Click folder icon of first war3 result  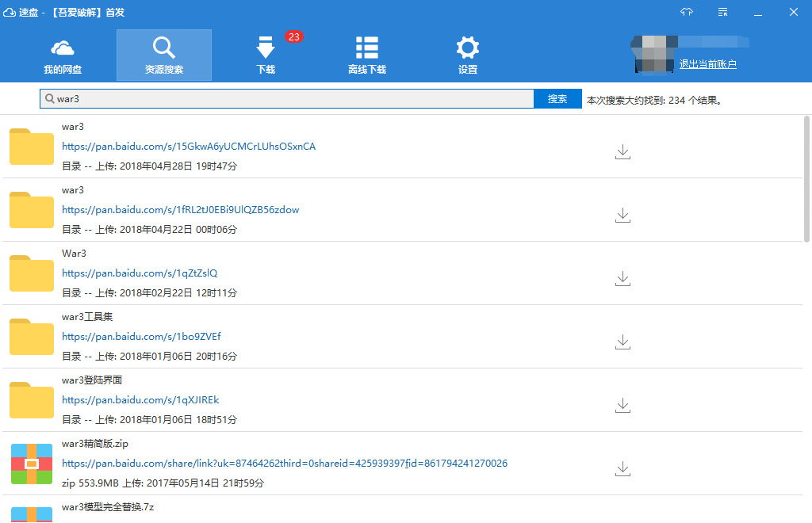click(x=32, y=147)
